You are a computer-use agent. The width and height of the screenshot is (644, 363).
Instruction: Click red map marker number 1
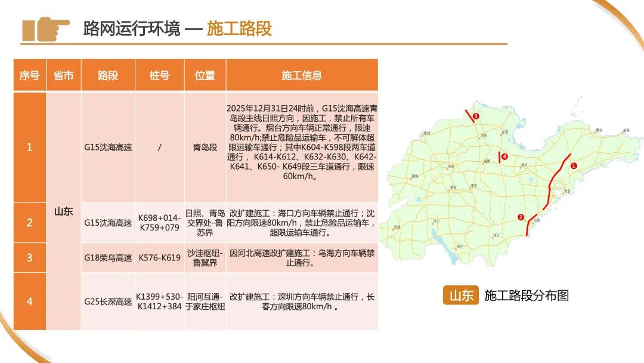coord(574,165)
